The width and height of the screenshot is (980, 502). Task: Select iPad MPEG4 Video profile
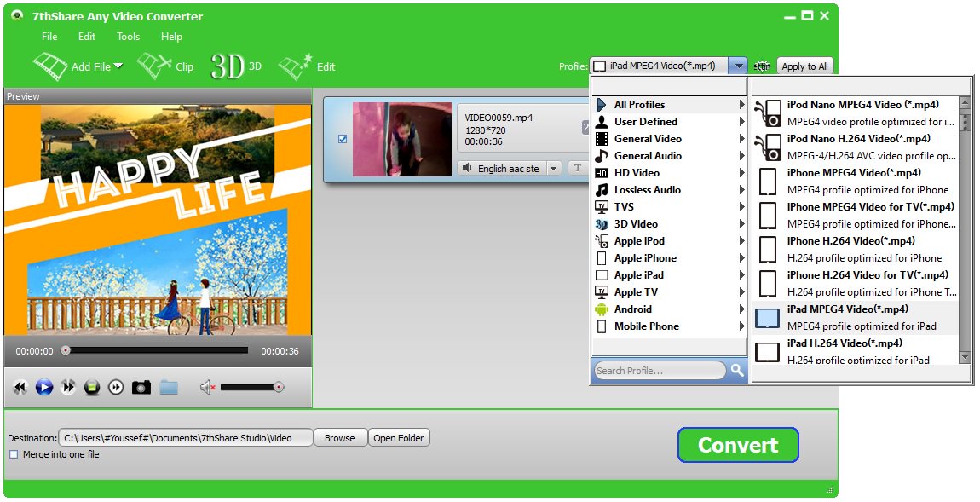point(855,318)
